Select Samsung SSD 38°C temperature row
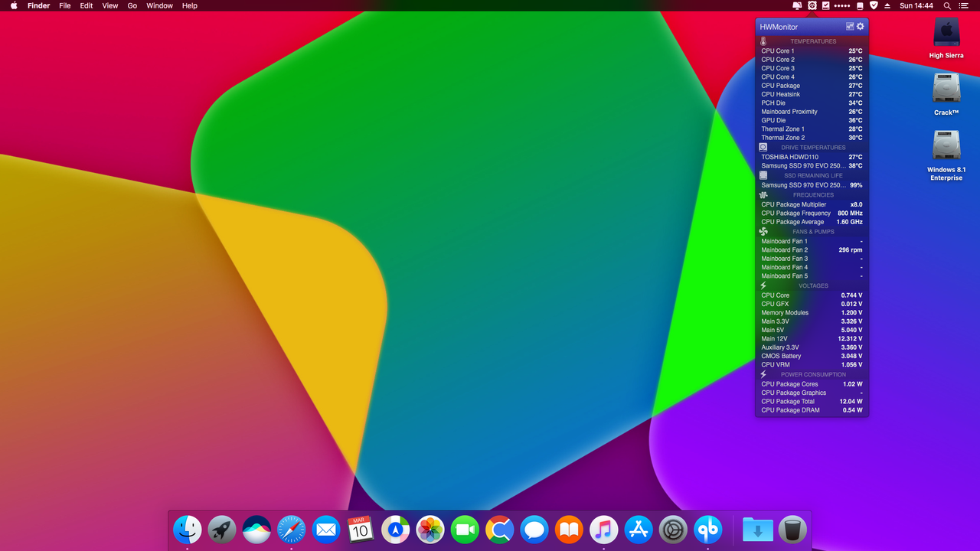This screenshot has width=980, height=551. coord(812,166)
